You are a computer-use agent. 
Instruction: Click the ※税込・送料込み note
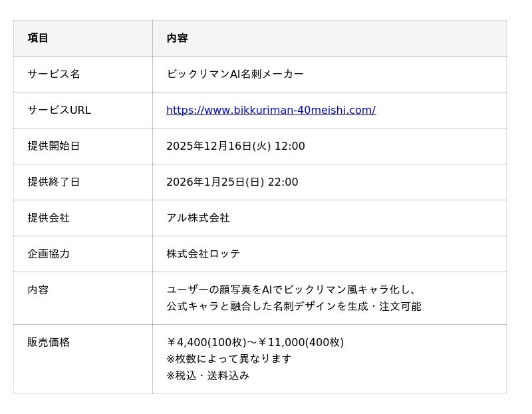pos(207,375)
